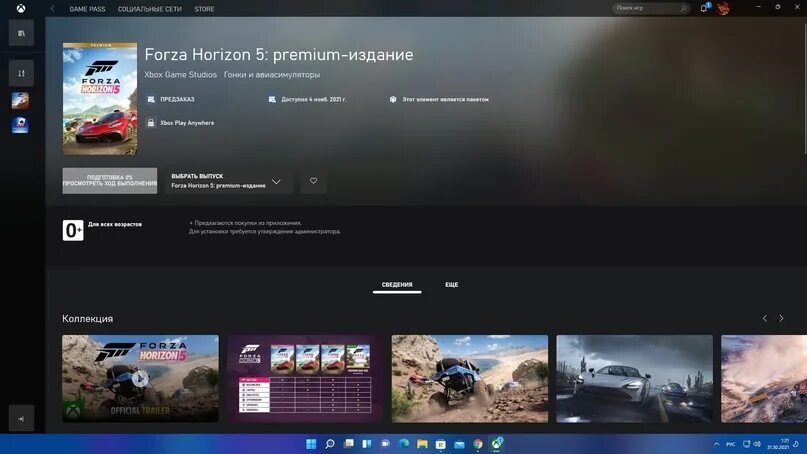Show previous collection items arrow

click(765, 319)
